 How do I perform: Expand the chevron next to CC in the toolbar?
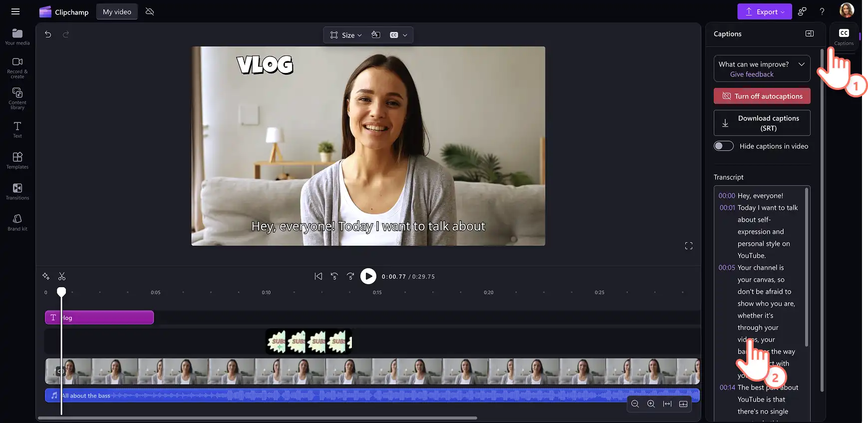(405, 35)
